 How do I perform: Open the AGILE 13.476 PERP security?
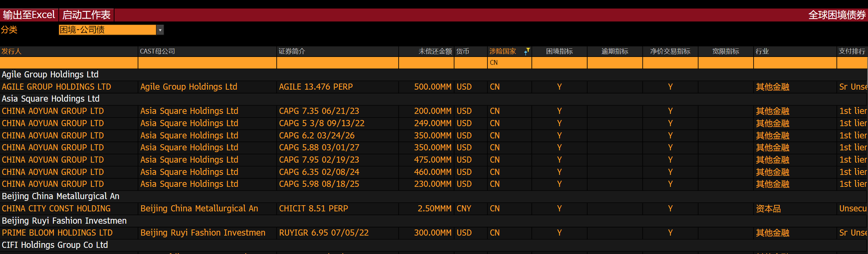tap(316, 87)
